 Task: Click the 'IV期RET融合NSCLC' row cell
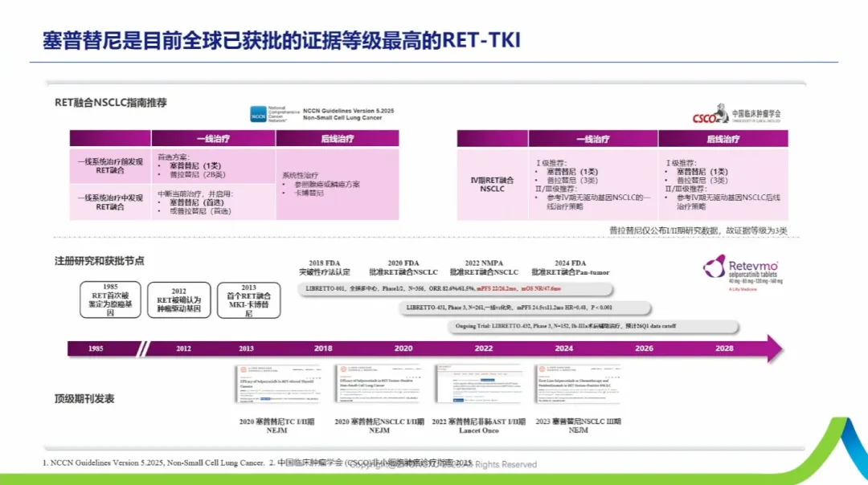coord(492,184)
